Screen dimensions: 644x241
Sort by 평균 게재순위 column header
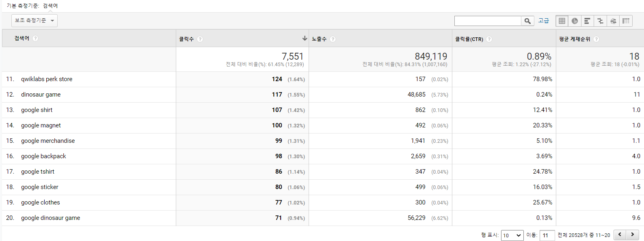[x=575, y=39]
